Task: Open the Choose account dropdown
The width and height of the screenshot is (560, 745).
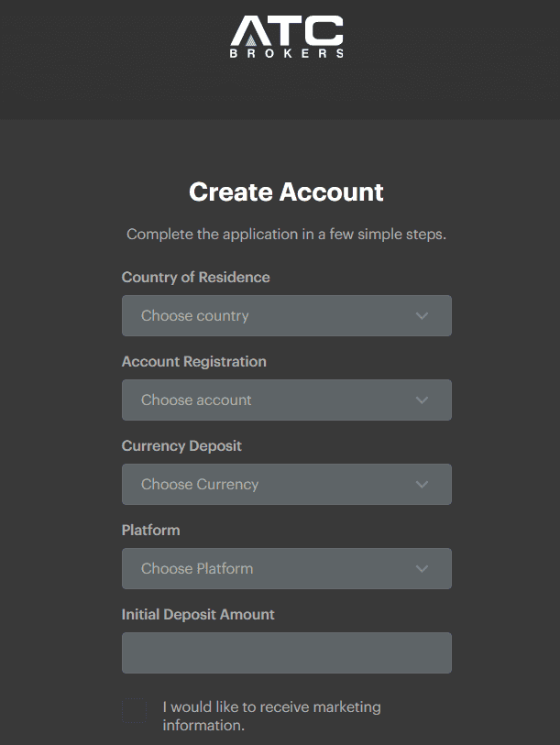Action: [x=287, y=400]
